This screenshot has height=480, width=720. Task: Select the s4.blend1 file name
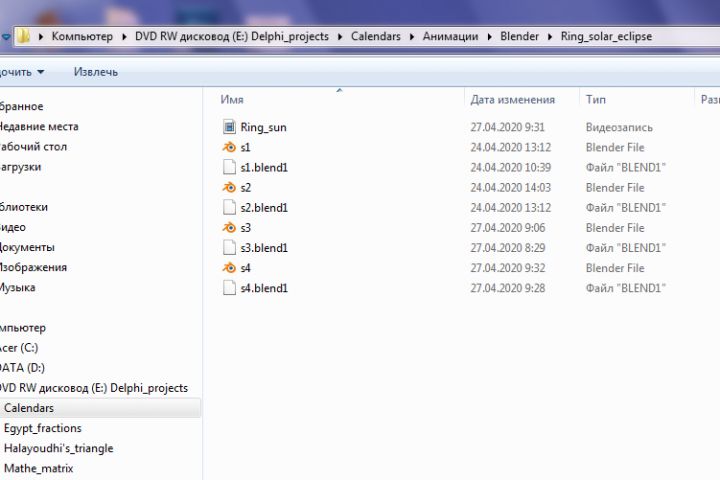[264, 288]
